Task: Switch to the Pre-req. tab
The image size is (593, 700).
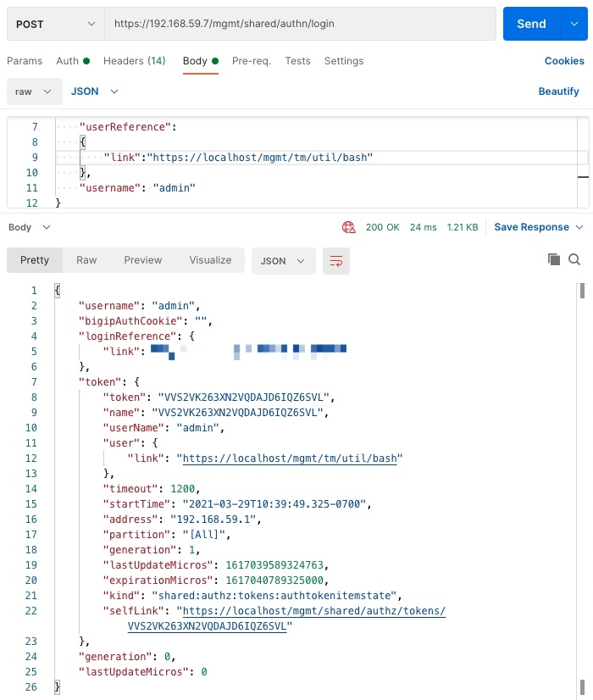Action: pos(252,61)
